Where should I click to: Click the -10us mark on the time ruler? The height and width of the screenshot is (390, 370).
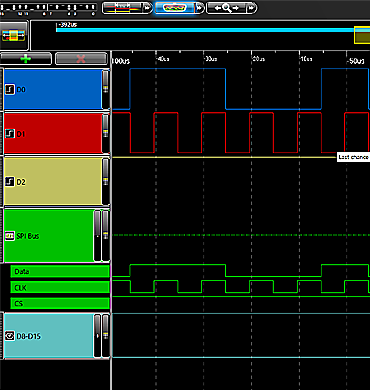306,59
